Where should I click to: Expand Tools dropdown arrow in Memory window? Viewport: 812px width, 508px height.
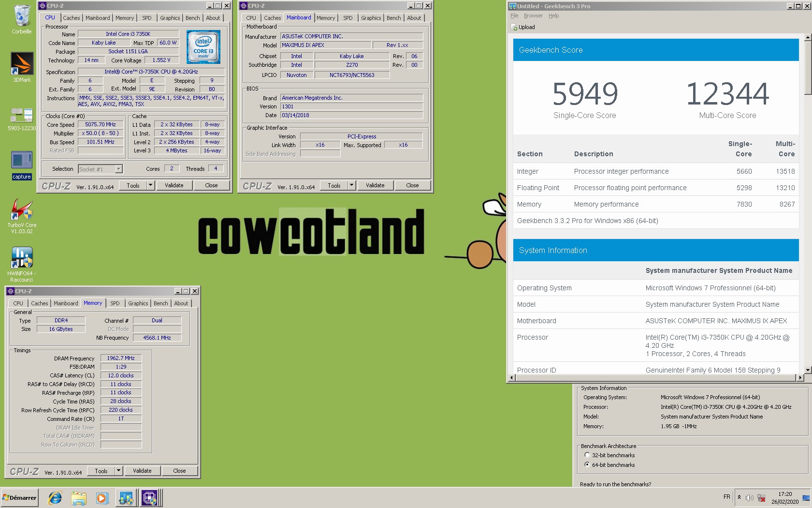[x=118, y=471]
